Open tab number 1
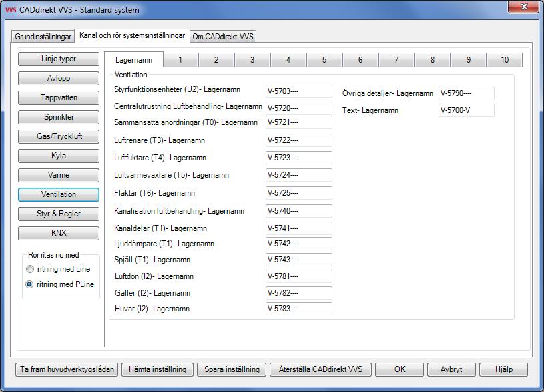544x392 pixels. pos(180,60)
